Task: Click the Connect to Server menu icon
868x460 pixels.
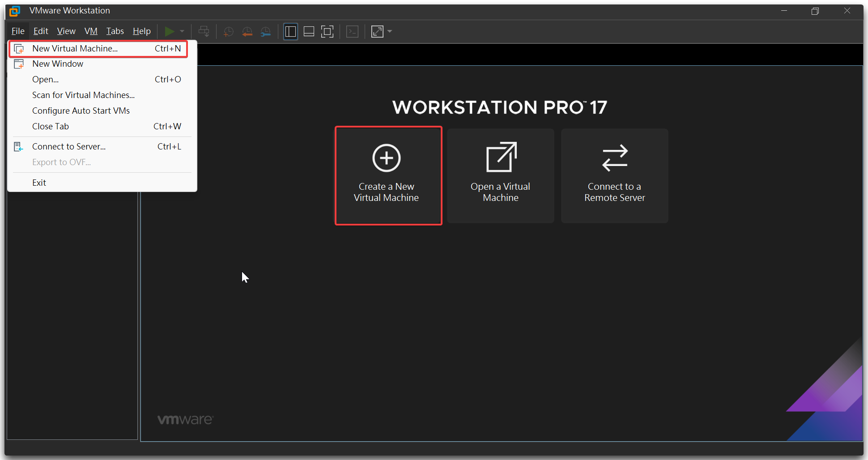Action: point(19,147)
